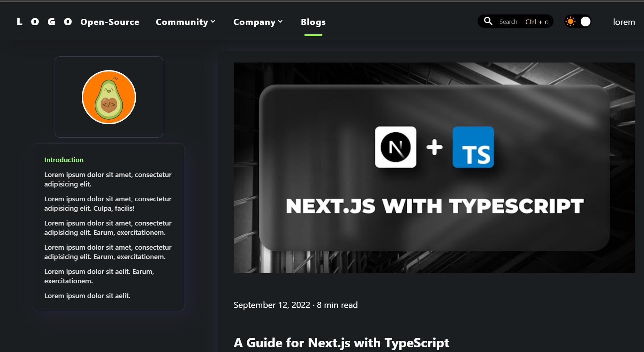Select contents entry 'Lorem ipsum dolor sit aelit. Earum'
Viewport: 644px width, 352px height.
[99, 276]
